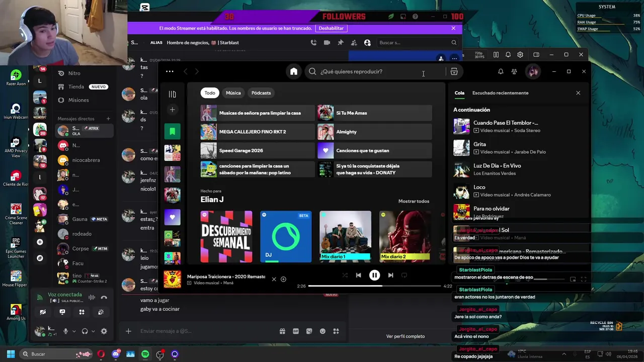This screenshot has height=362, width=644.
Task: Show the user profile in Discord header
Action: [x=367, y=43]
